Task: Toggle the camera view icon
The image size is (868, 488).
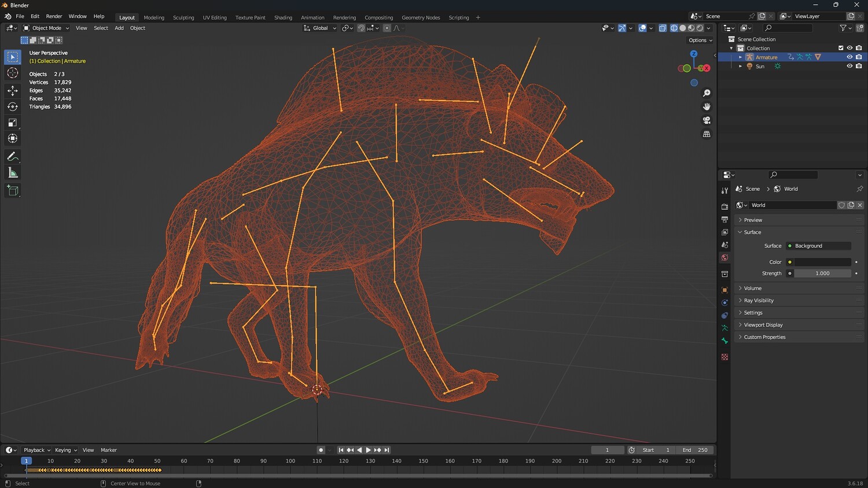Action: click(707, 120)
